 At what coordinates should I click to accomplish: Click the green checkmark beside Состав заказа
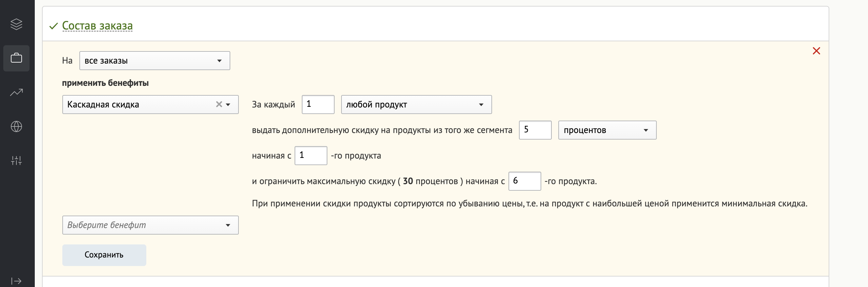[x=53, y=26]
